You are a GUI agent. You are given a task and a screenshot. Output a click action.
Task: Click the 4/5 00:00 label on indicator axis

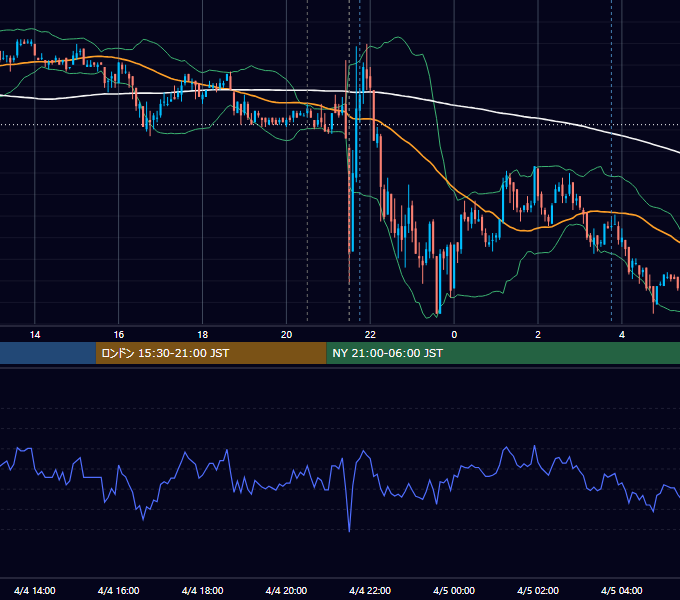(x=454, y=590)
